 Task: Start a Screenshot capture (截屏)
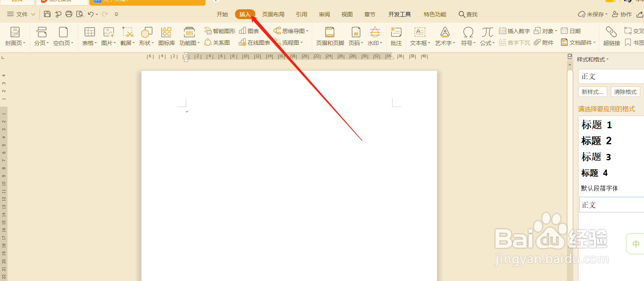click(x=127, y=37)
